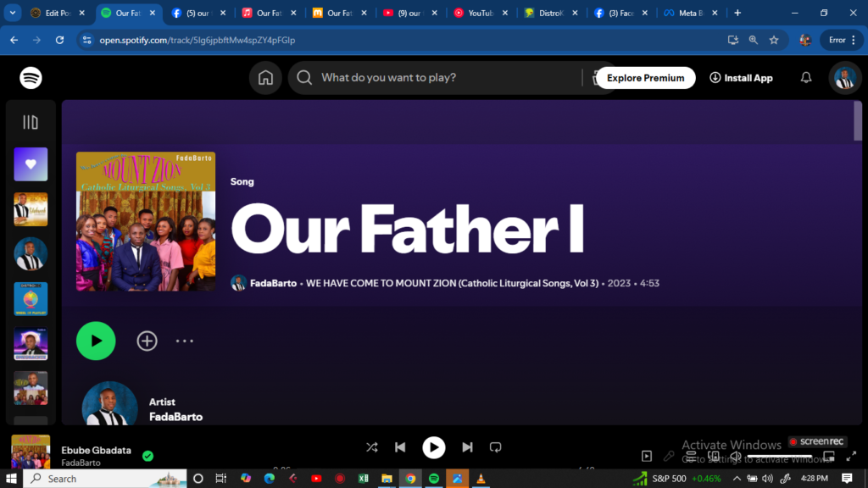Open the profile avatar menu
The height and width of the screenshot is (488, 868).
coord(845,77)
